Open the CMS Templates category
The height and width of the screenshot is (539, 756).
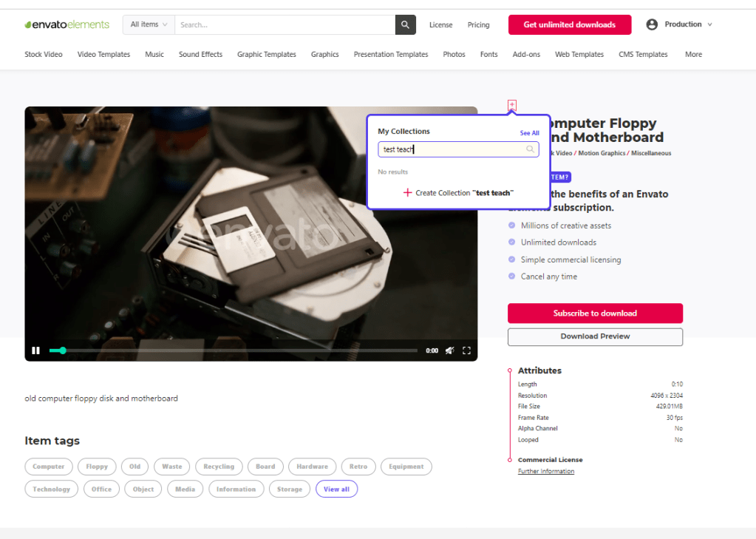point(643,55)
